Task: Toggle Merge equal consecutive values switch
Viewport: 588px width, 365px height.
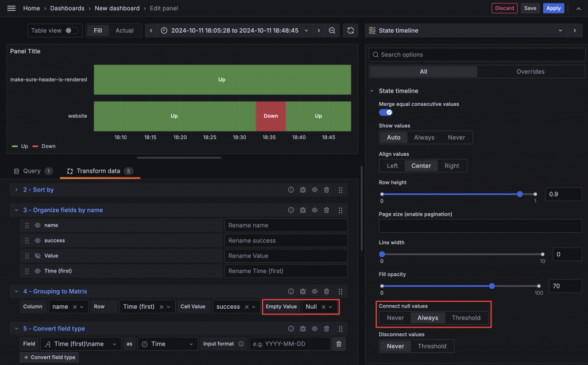Action: [385, 112]
